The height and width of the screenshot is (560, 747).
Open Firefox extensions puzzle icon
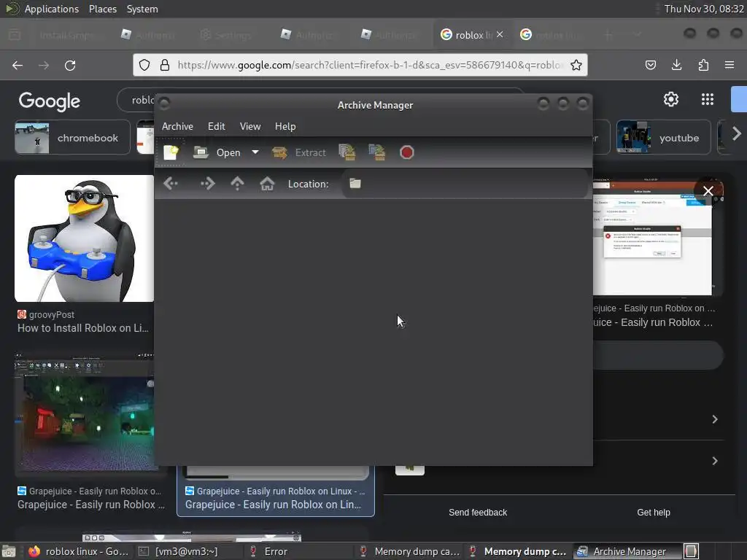[x=703, y=65]
